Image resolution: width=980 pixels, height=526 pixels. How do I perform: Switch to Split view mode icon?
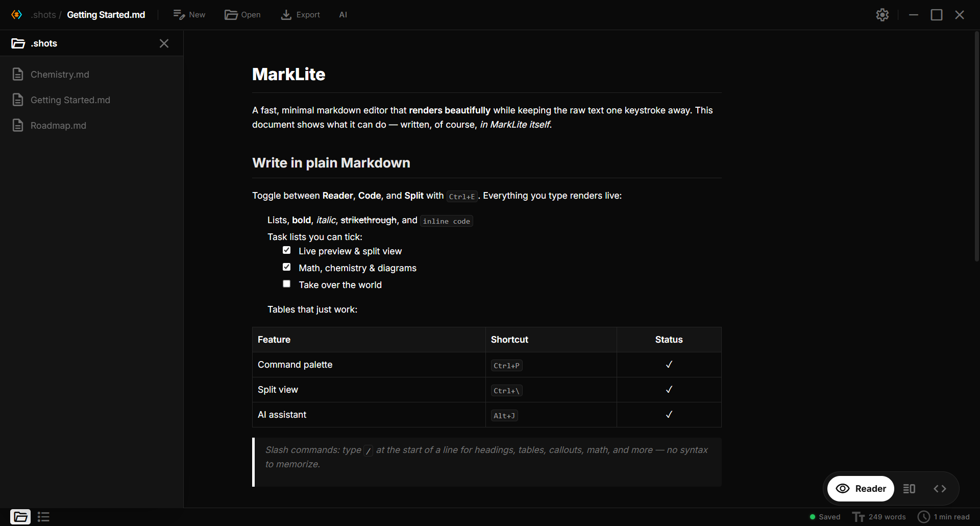coord(909,489)
